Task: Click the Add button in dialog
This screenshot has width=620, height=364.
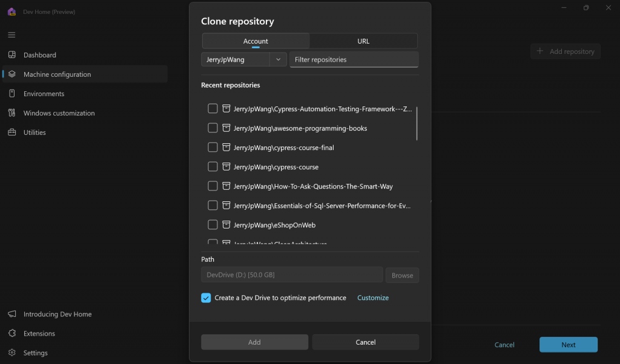Action: 255,342
